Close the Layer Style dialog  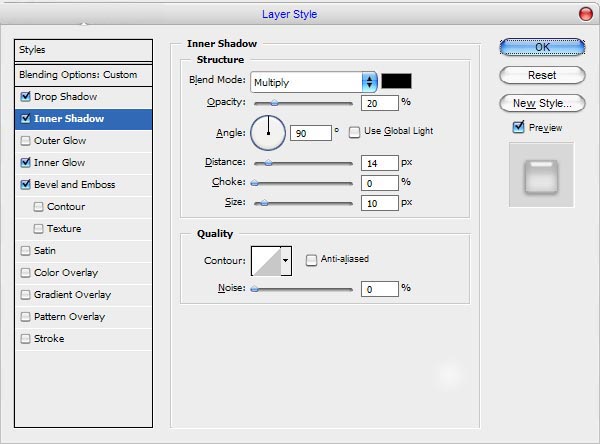click(584, 13)
